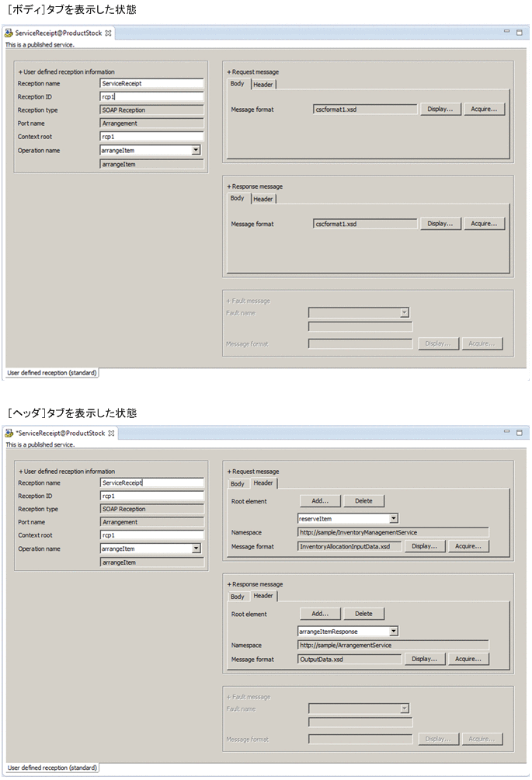This screenshot has height=780, width=532.
Task: Select Response message Body tab in lower window
Action: click(237, 597)
